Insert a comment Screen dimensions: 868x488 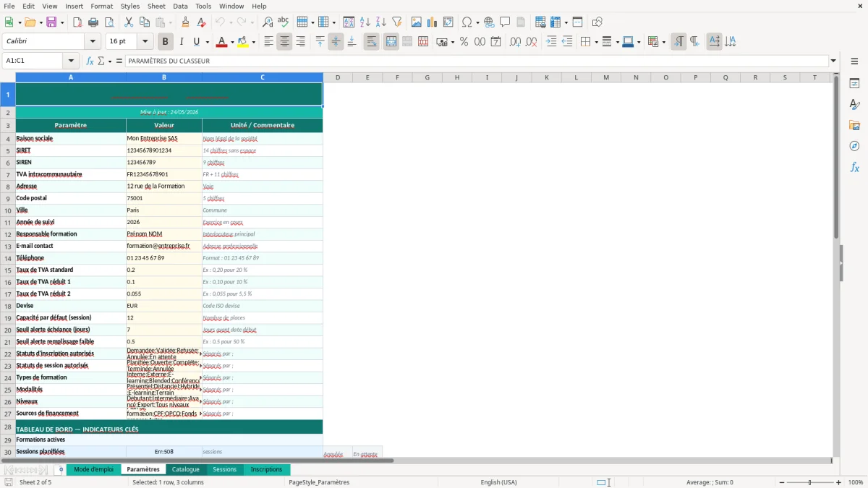click(x=505, y=22)
